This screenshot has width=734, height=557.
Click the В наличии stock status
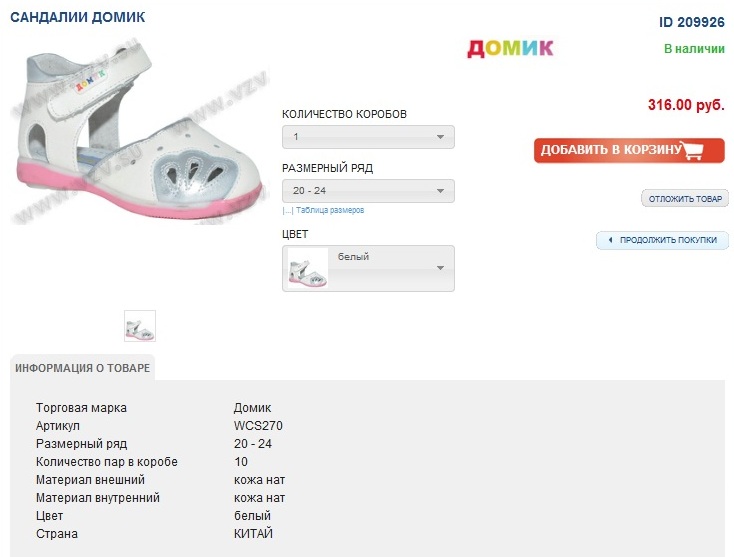coord(694,49)
